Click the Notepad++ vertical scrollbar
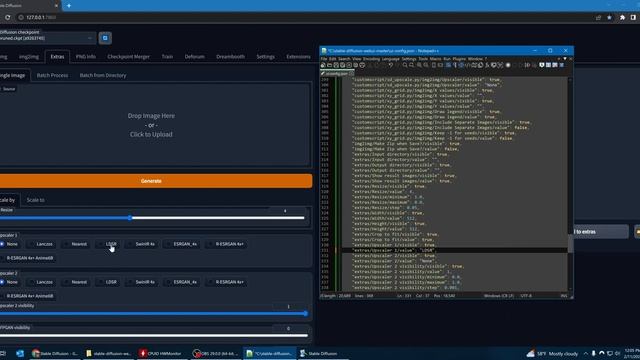The height and width of the screenshot is (360, 640). (570, 184)
